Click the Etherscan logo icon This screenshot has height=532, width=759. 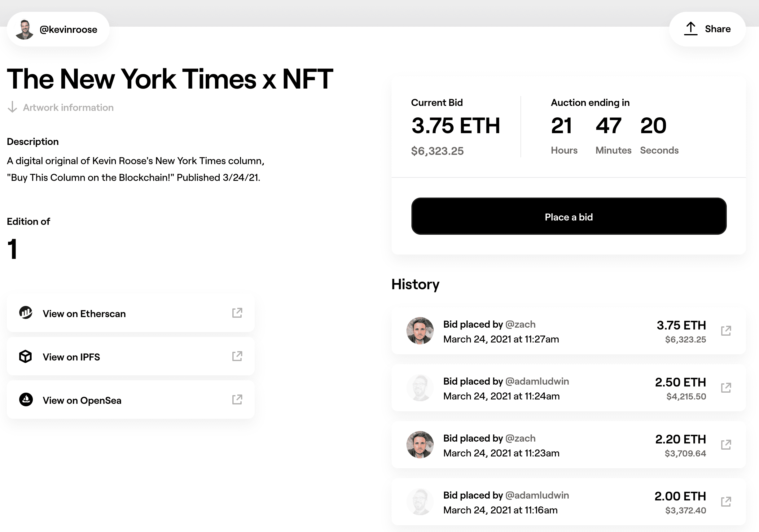click(26, 312)
